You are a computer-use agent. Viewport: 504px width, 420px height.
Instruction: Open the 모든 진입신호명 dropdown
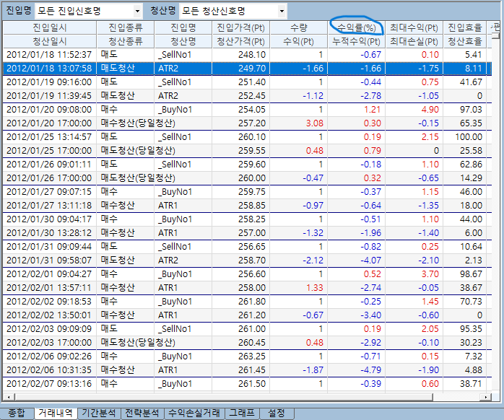coord(137,11)
